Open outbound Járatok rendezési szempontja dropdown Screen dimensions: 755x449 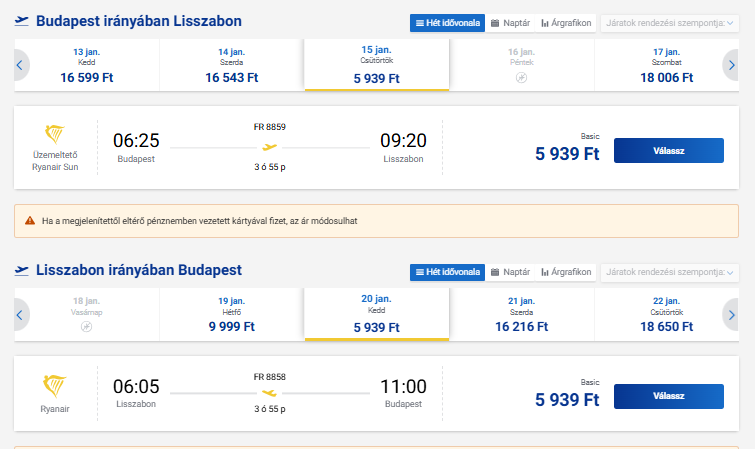coord(668,22)
